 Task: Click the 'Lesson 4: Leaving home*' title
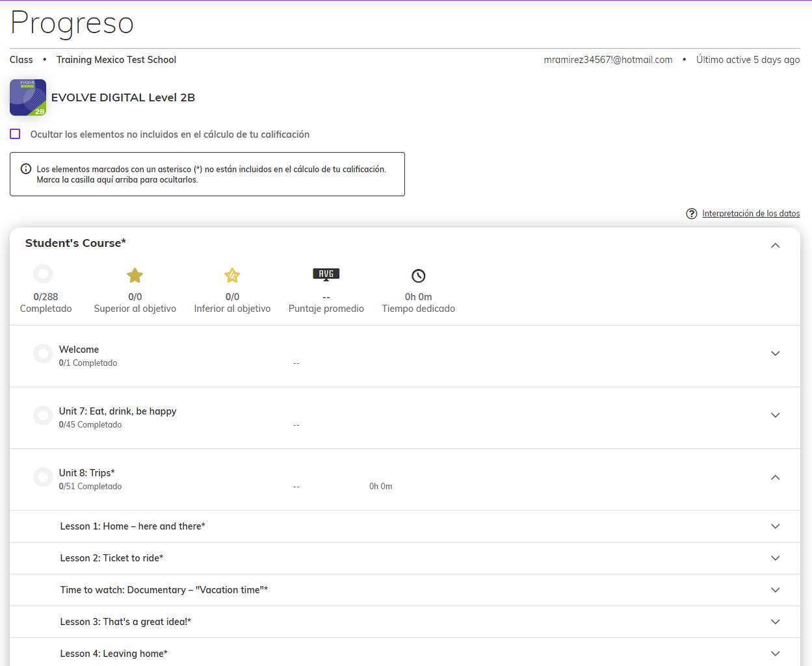[x=114, y=654]
